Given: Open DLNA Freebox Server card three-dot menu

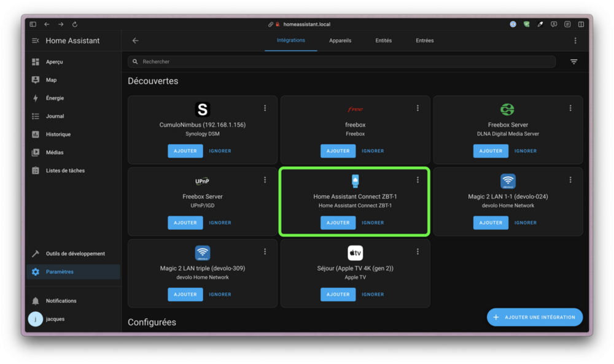Looking at the screenshot, I should pyautogui.click(x=570, y=108).
